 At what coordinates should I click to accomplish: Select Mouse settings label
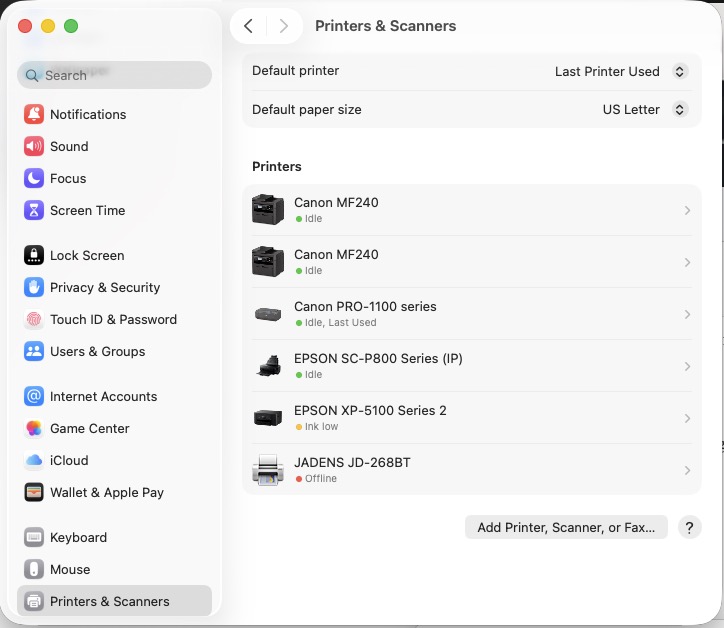click(x=70, y=569)
